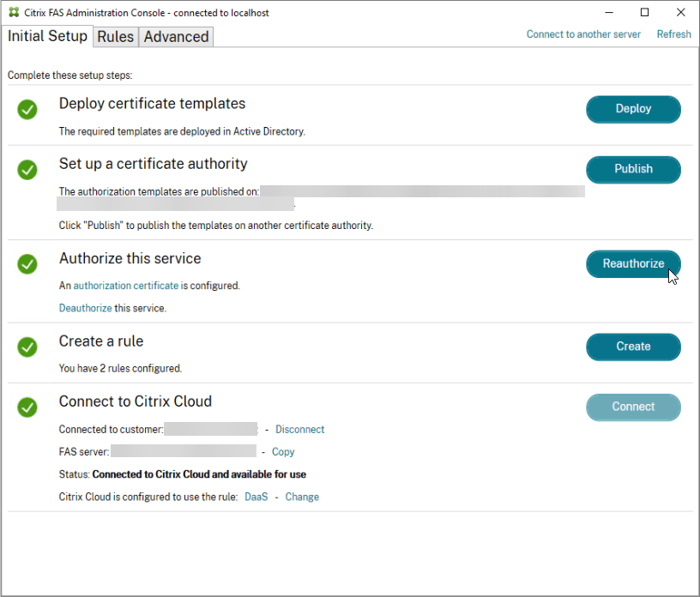
Task: Click 'Connected to Citrix Cloud and available for use' status
Action: click(x=199, y=474)
